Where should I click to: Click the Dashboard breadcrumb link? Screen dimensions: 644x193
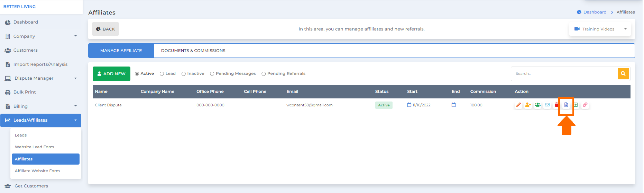595,12
